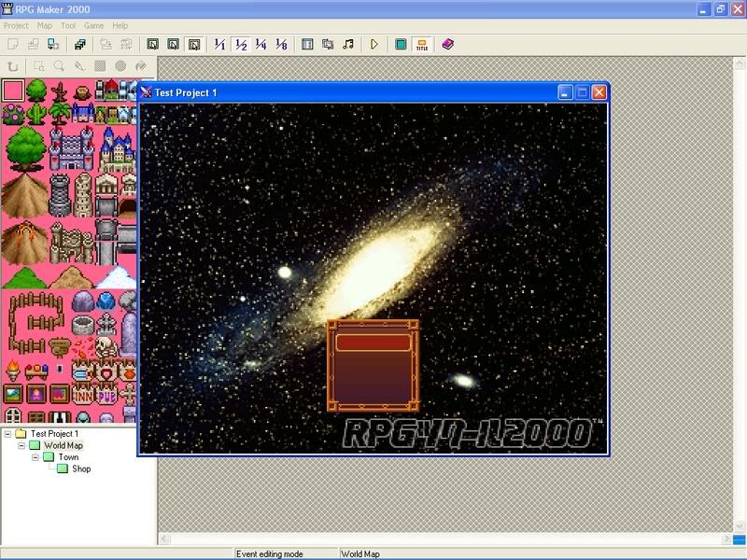
Task: Open the Game menu
Action: pos(93,25)
